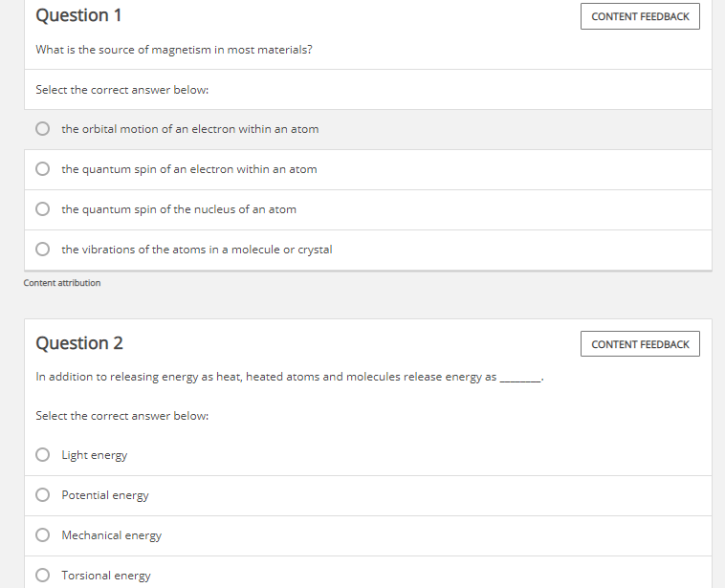Click the magnetism source question text
The width and height of the screenshot is (725, 588).
(173, 50)
